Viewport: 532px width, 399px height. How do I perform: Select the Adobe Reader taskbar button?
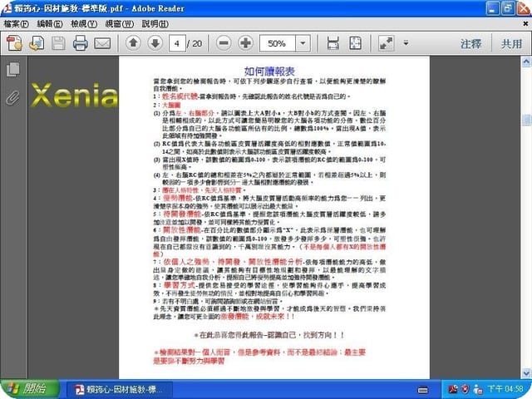[x=120, y=389]
